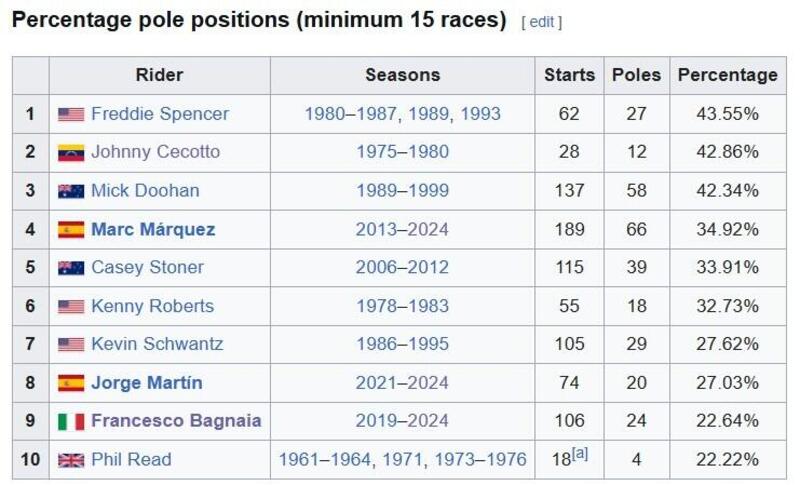Click the Spanish flag beside Jorge Martín

pyautogui.click(x=71, y=383)
